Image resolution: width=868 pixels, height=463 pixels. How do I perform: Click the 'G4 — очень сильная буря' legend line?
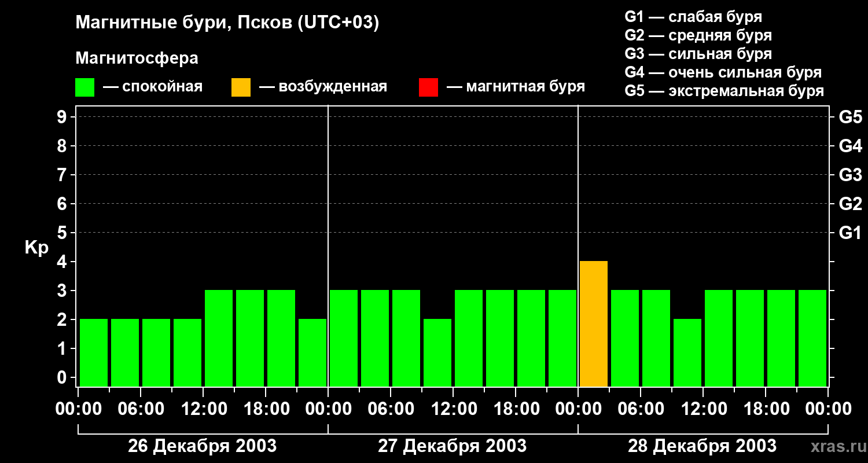pos(723,72)
